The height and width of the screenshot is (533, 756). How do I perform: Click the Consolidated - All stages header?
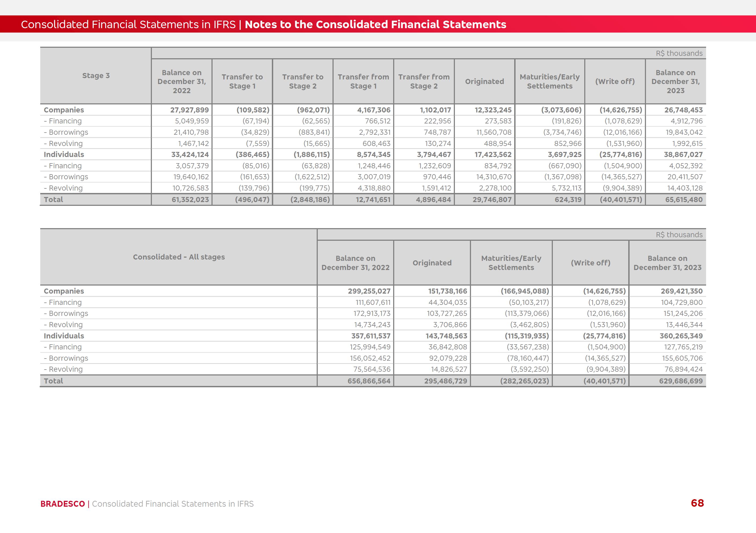179,257
